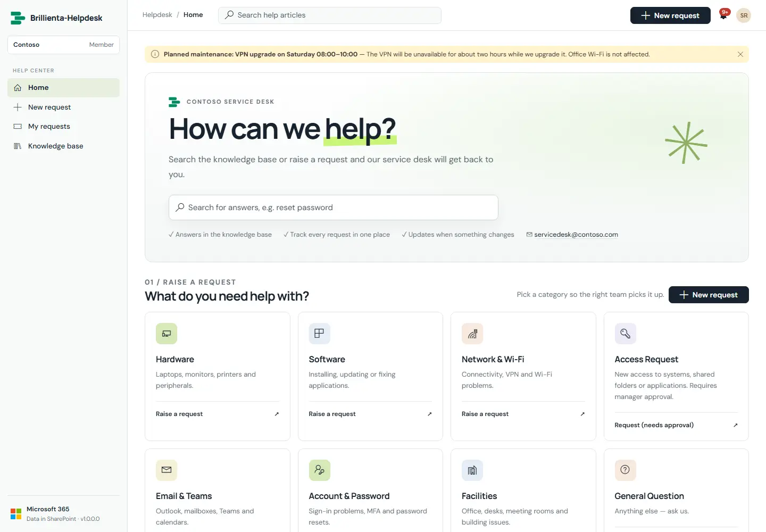The height and width of the screenshot is (532, 766).
Task: Select the General Question card title
Action: [x=649, y=496]
